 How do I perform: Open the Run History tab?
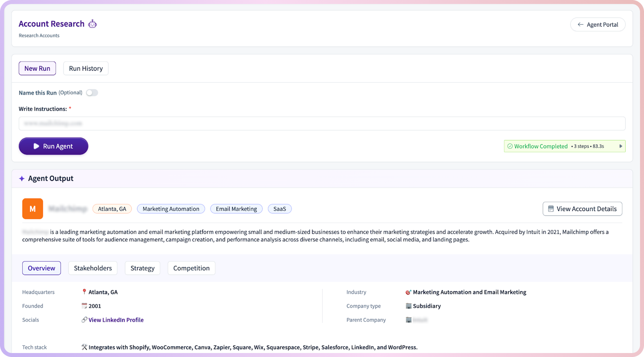tap(86, 68)
